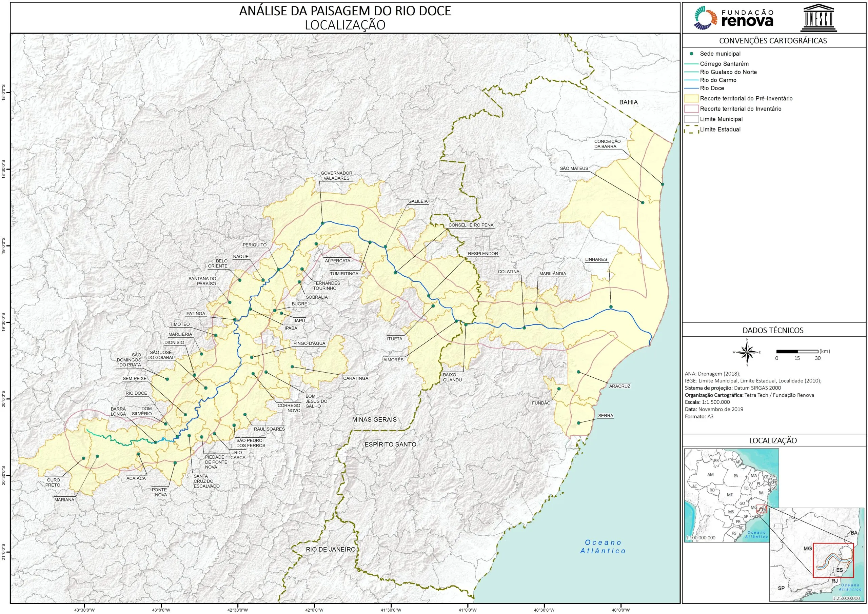The width and height of the screenshot is (868, 614).
Task: Click the Oceano Atlântico label on main map
Action: 603,547
